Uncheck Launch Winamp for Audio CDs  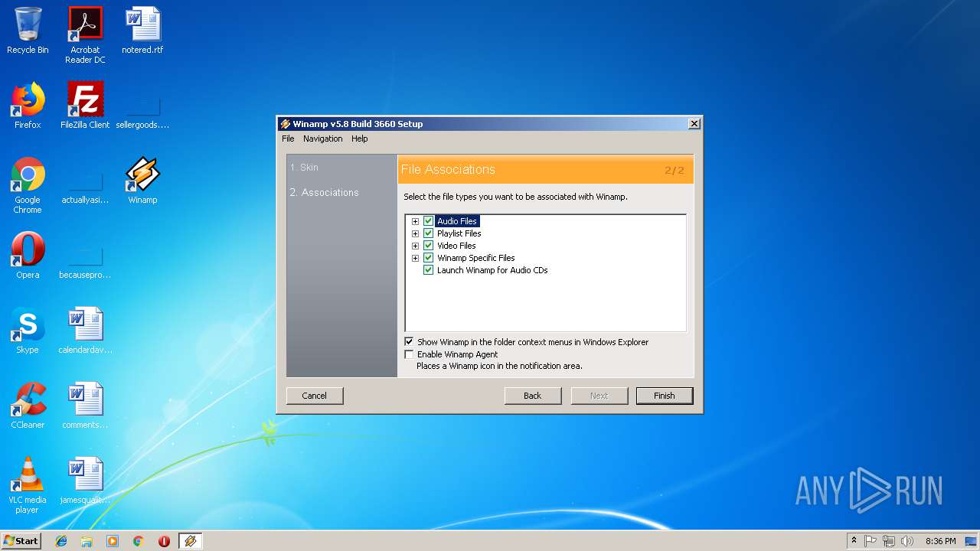point(428,270)
